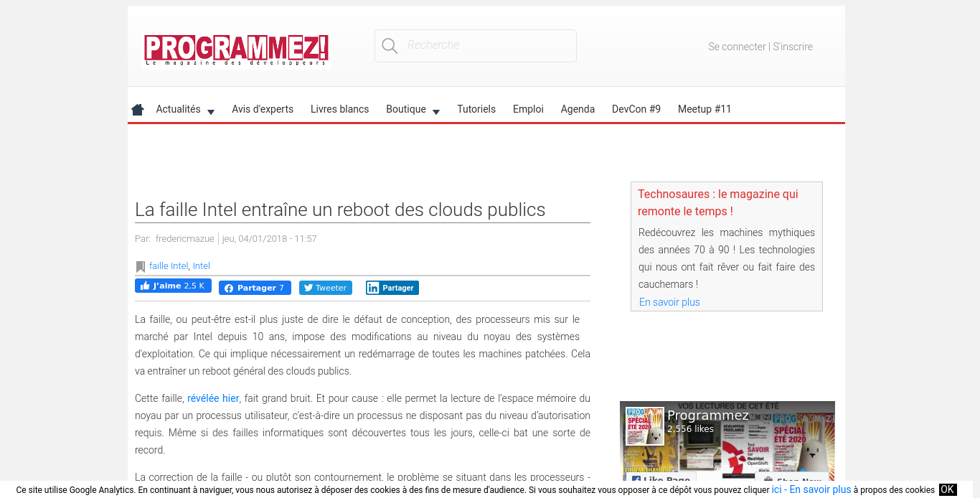This screenshot has width=980, height=498.
Task: Click the Twitter Tweeter button
Action: pyautogui.click(x=326, y=288)
